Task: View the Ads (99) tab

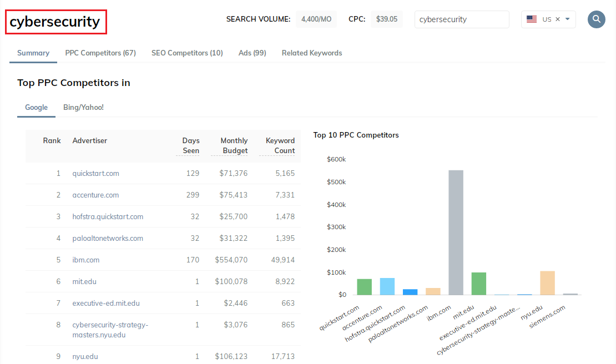Action: pyautogui.click(x=252, y=53)
